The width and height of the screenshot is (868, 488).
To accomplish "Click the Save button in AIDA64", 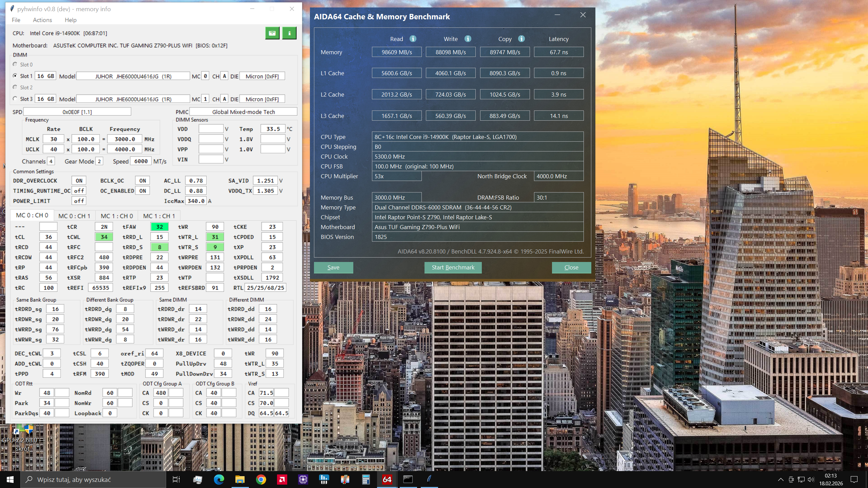I will (x=333, y=267).
